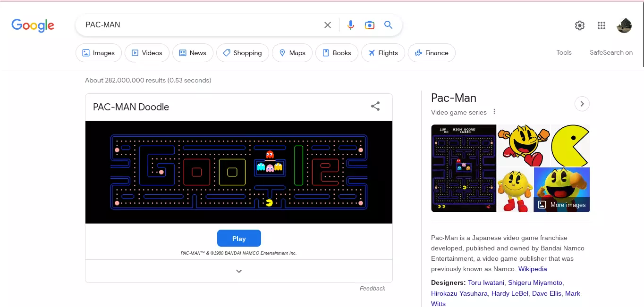This screenshot has height=307, width=644.
Task: Open SafeSearch on settings
Action: 611,52
